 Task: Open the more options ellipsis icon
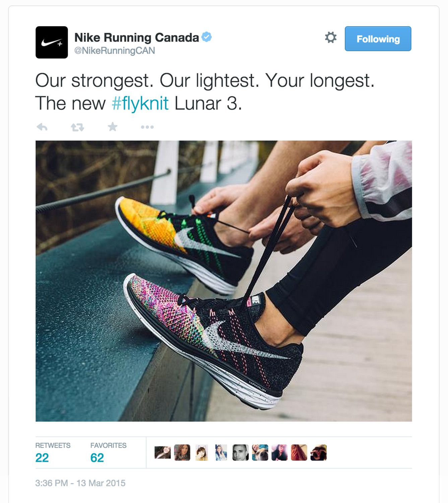pos(147,127)
